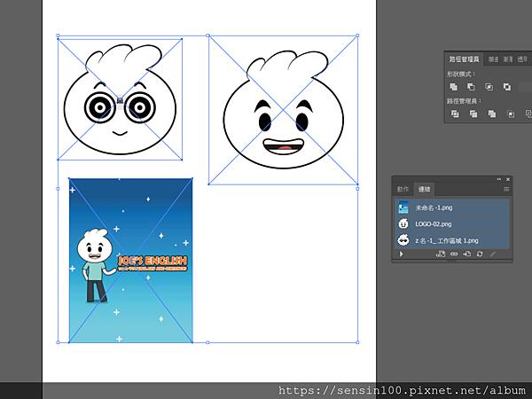Image resolution: width=532 pixels, height=399 pixels.
Task: Select the LOGO-02.png link row
Action: [x=452, y=224]
